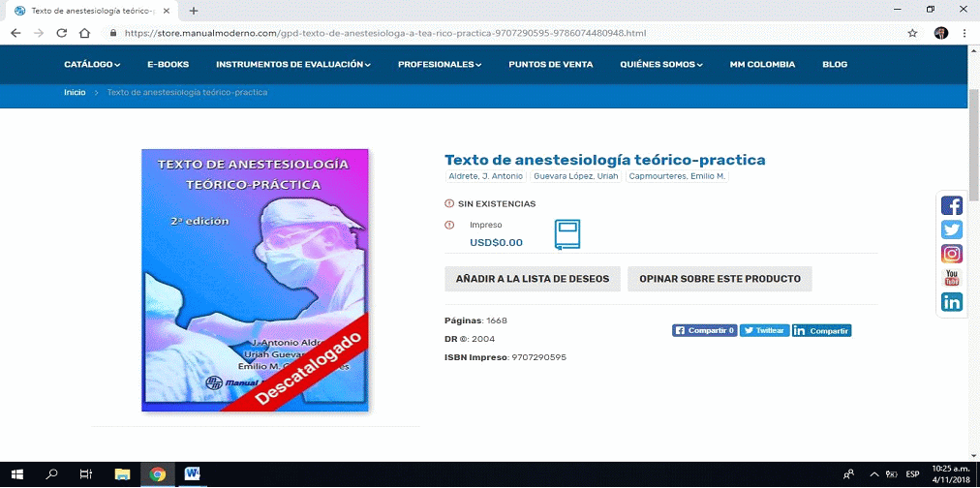Open the Instagram sidebar icon

952,254
